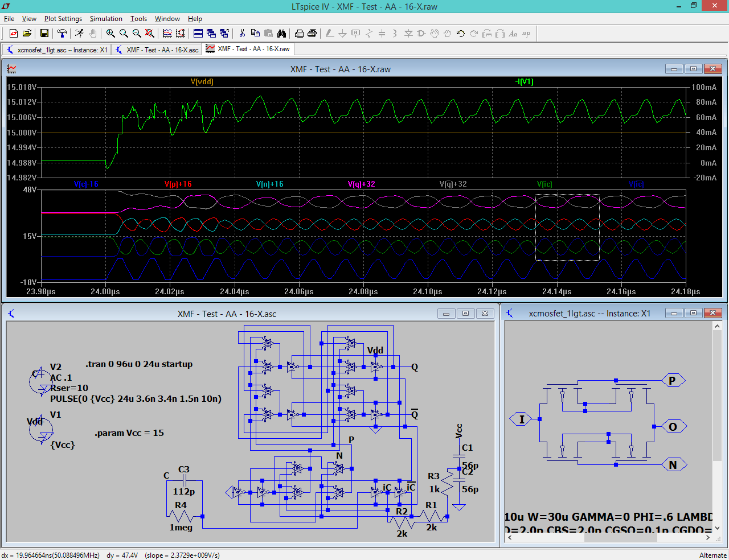This screenshot has height=560, width=729.
Task: Click the -I(V1) trace label
Action: [x=524, y=81]
